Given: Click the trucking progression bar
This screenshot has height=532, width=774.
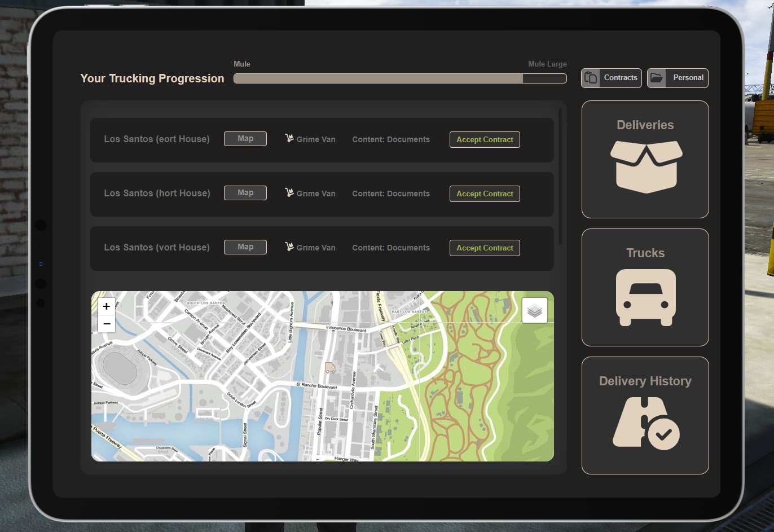Looking at the screenshot, I should pos(400,78).
